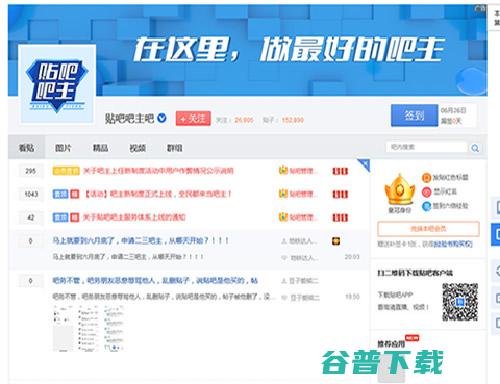Screen dimensions: 500x384
Task: Click the 推荐应用 heading
Action: pyautogui.click(x=391, y=344)
